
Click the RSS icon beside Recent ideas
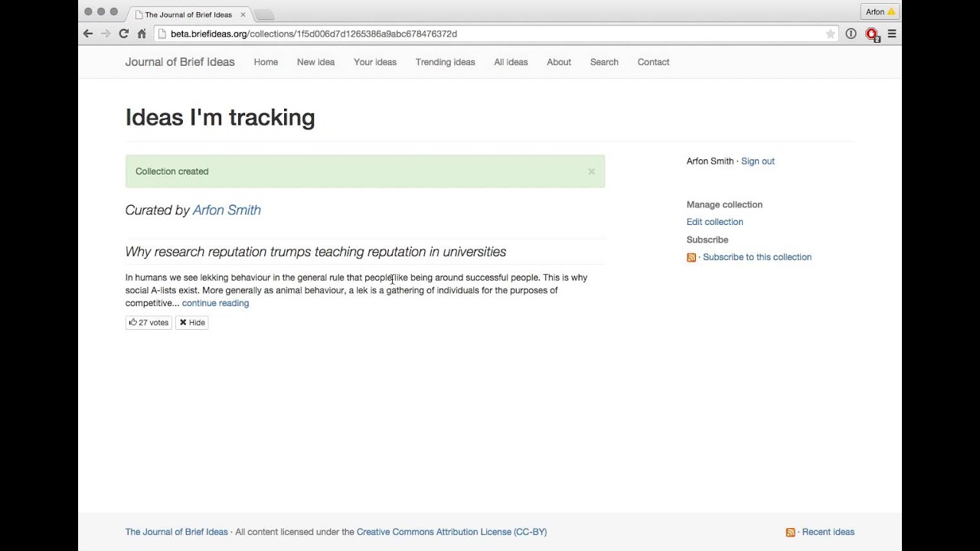pyautogui.click(x=790, y=532)
